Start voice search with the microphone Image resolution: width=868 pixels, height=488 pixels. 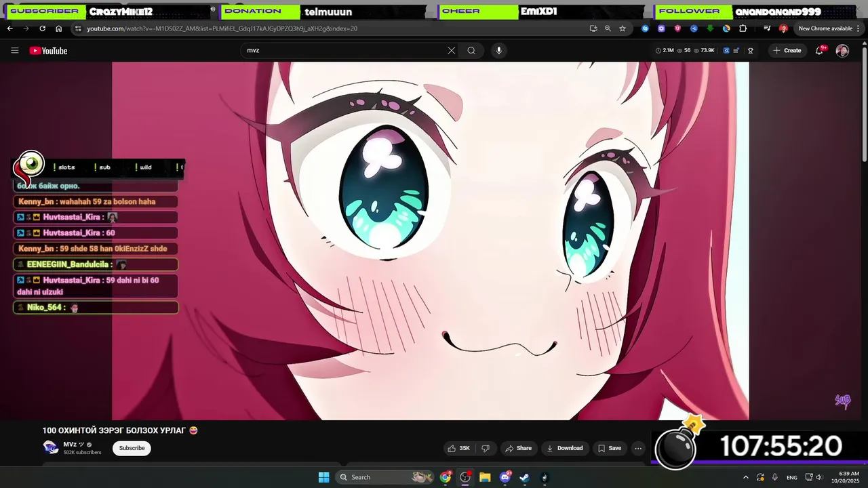point(499,50)
